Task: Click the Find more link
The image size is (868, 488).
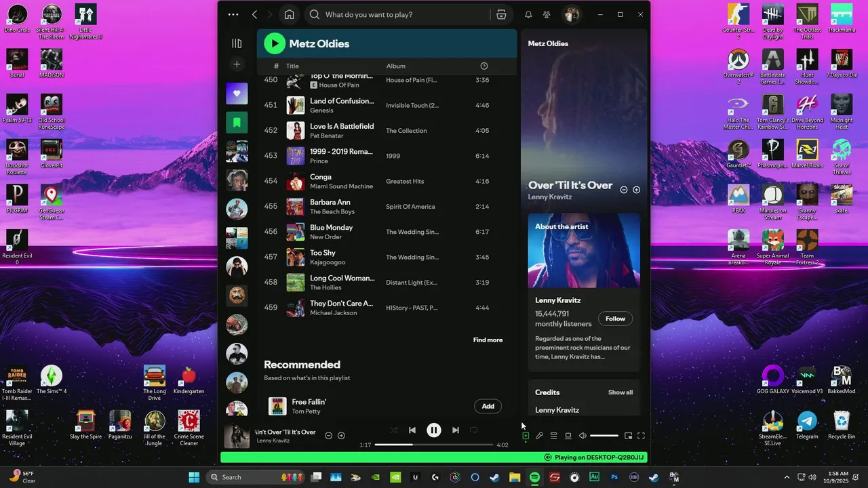Action: [x=488, y=340]
